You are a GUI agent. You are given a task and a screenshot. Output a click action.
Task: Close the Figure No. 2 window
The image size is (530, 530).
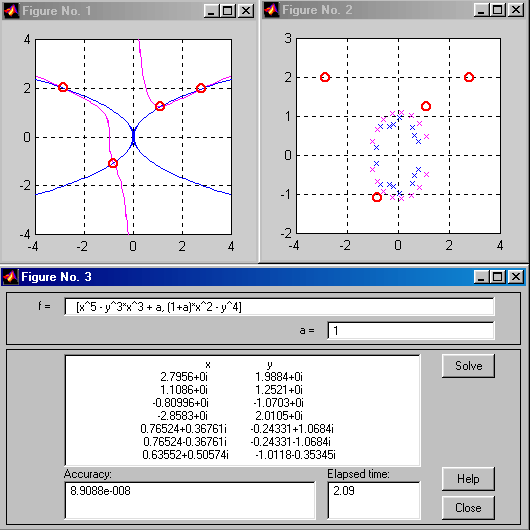click(516, 10)
